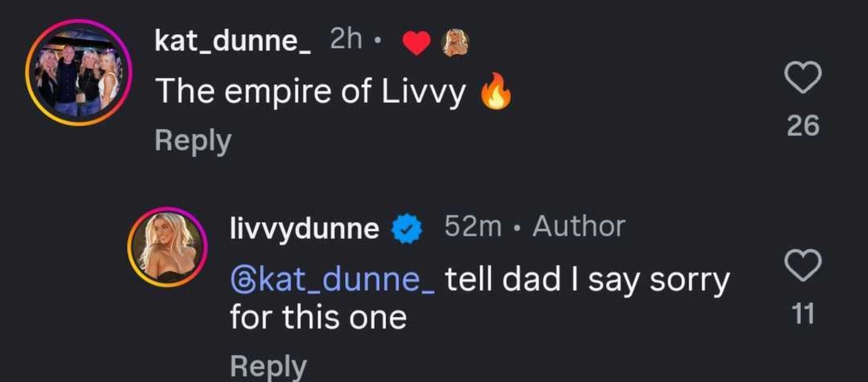The image size is (868, 382).
Task: Like kat_dunne_'s comment with the heart outline
Action: pos(802,77)
